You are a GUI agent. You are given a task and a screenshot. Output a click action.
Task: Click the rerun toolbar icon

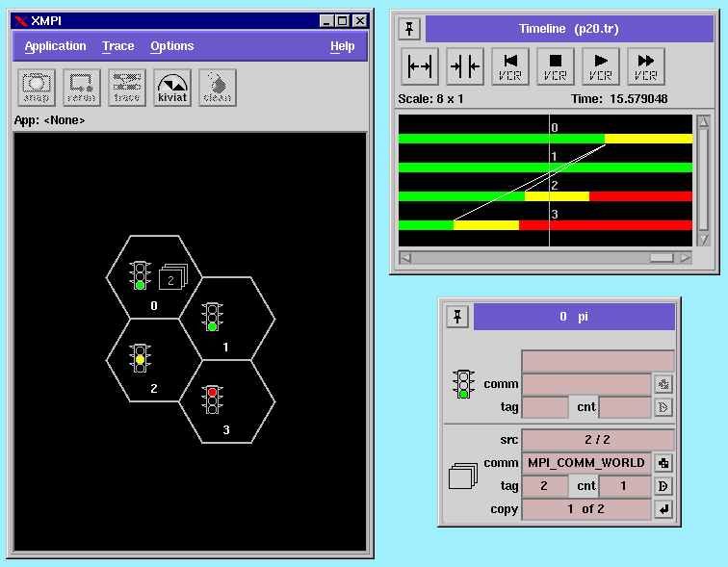[x=82, y=88]
